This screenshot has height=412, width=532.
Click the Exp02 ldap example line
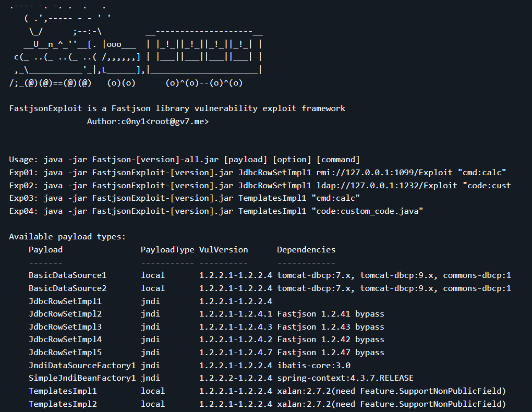point(260,185)
